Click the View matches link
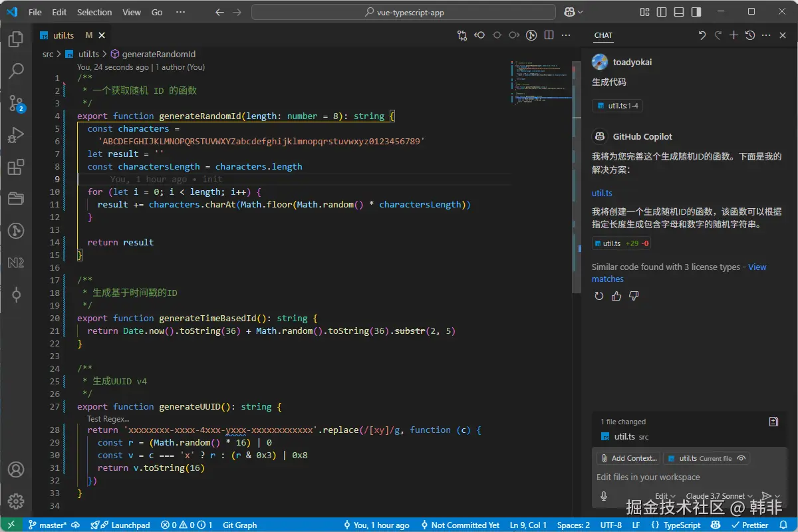Image resolution: width=798 pixels, height=532 pixels. (757, 267)
